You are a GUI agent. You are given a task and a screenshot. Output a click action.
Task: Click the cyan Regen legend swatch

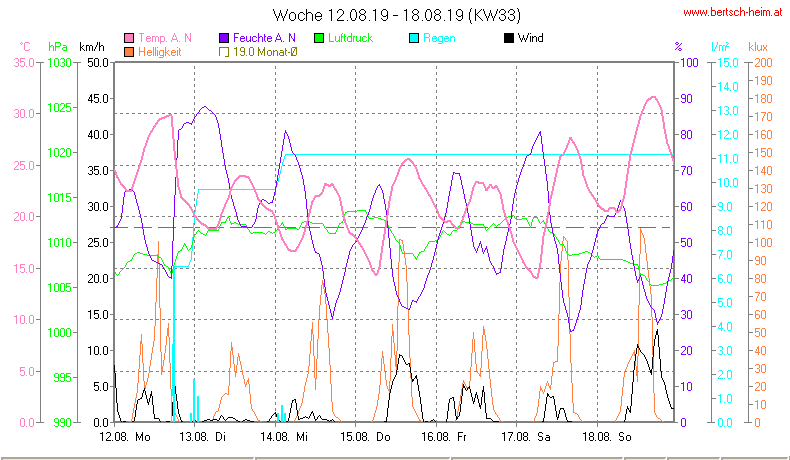(414, 38)
